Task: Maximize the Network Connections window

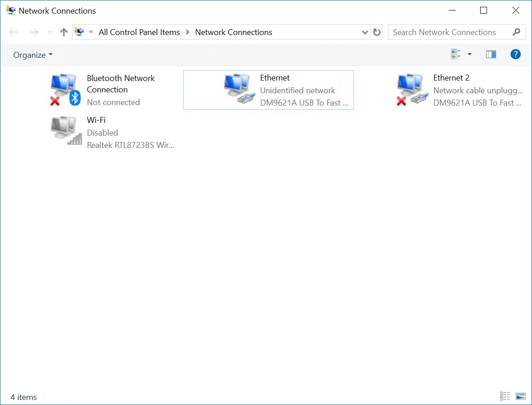Action: coord(483,10)
